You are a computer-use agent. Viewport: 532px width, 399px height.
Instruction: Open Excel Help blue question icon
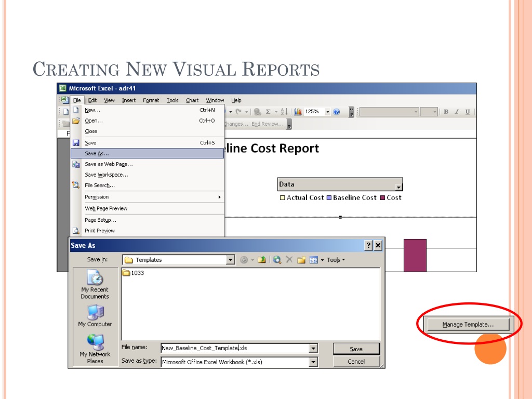point(337,112)
